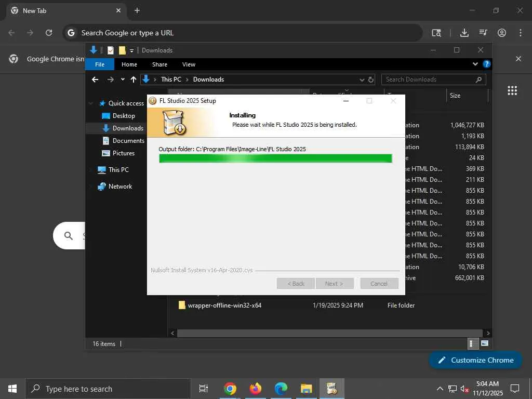Viewport: 532px width, 399px height.
Task: Open Chrome media controls icon
Action: 483,33
